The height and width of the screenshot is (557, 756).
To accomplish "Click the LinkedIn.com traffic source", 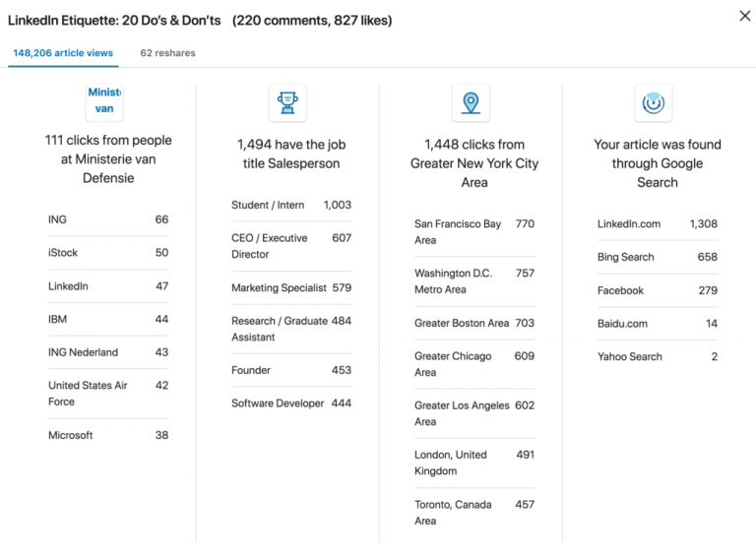I will [657, 223].
